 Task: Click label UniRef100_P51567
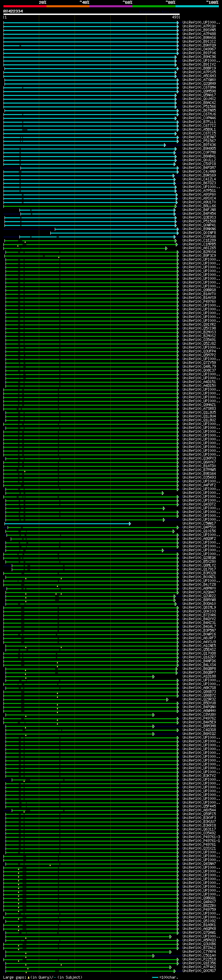pyautogui.click(x=199, y=141)
